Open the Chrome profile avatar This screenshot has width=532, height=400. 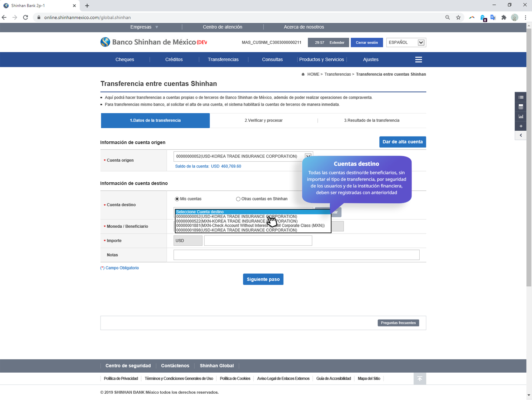(515, 17)
